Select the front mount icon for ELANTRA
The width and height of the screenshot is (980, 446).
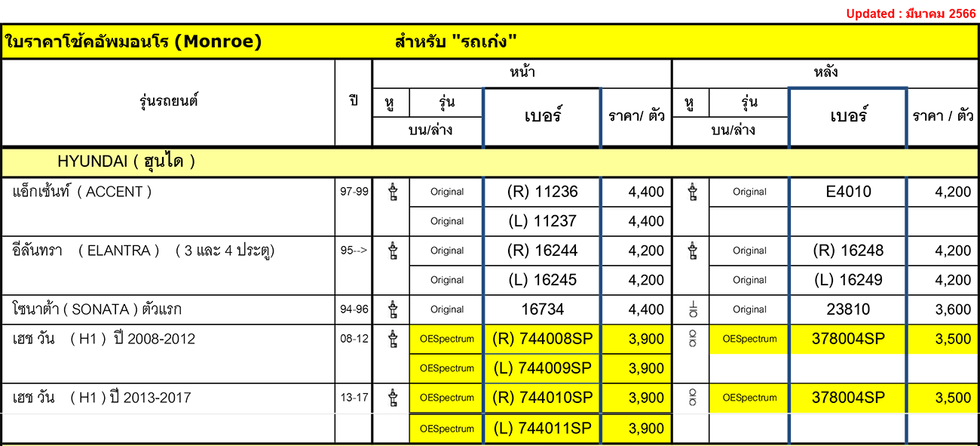pos(392,251)
